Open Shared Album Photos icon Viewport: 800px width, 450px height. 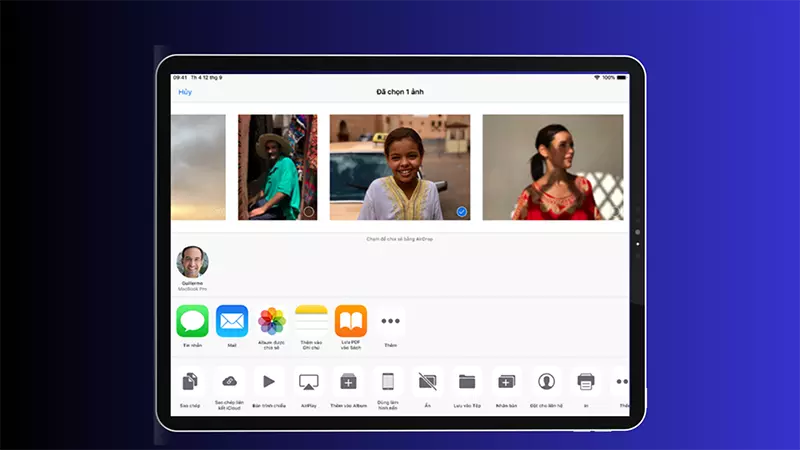pyautogui.click(x=271, y=321)
